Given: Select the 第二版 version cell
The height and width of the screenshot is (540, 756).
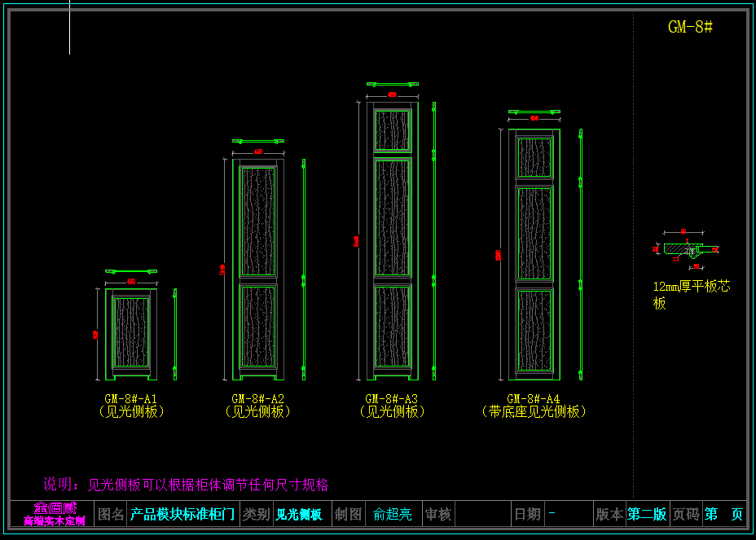Looking at the screenshot, I should coord(647,514).
